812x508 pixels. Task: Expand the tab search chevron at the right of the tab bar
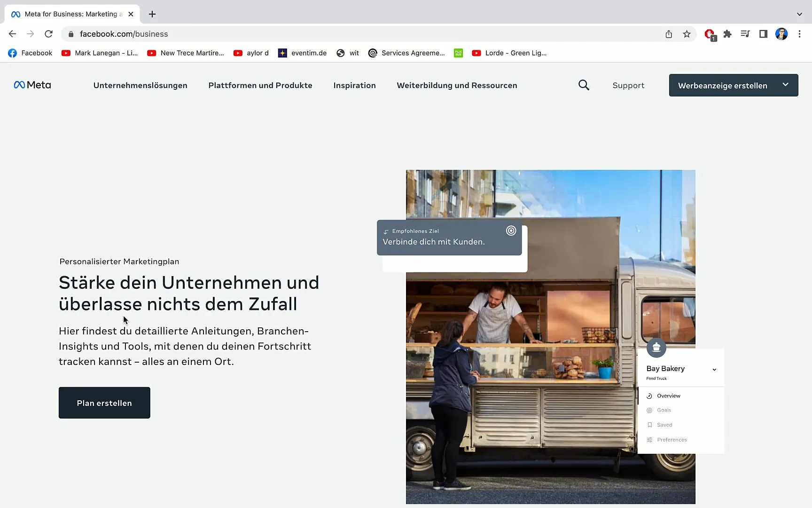(799, 14)
